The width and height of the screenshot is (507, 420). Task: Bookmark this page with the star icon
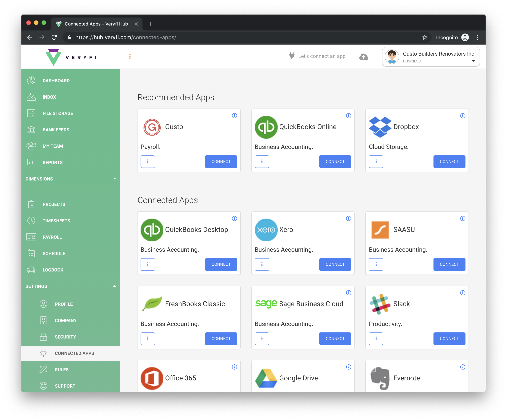[x=424, y=38]
